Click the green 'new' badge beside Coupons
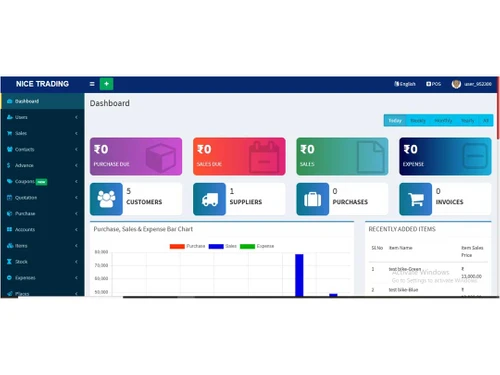 tap(42, 182)
